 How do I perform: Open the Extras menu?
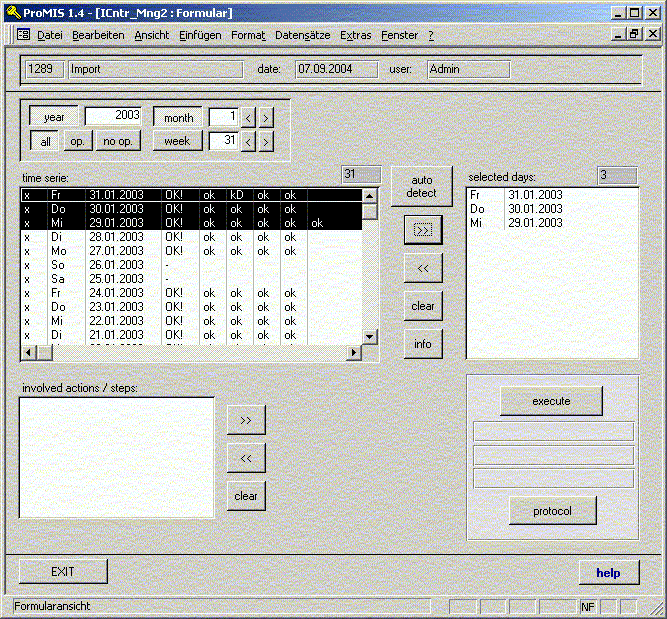(x=355, y=35)
